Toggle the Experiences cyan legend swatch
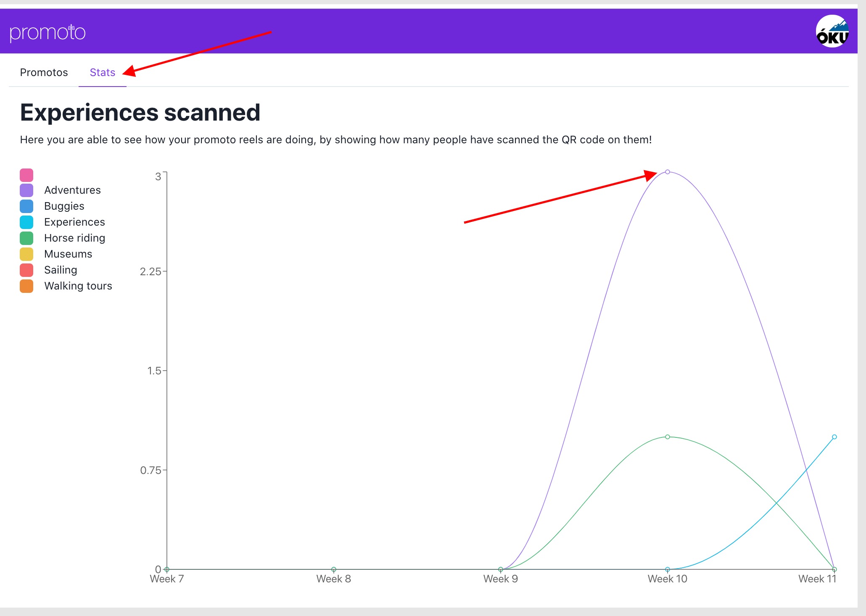This screenshot has height=616, width=866. (x=26, y=222)
